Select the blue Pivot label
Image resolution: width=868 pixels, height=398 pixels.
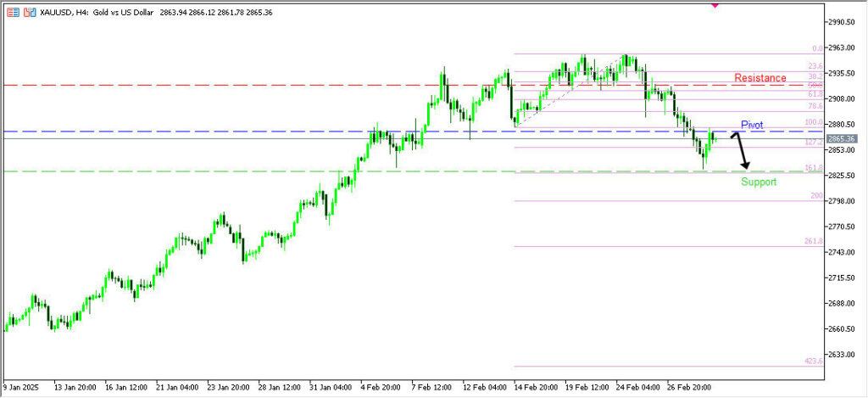[x=752, y=125]
